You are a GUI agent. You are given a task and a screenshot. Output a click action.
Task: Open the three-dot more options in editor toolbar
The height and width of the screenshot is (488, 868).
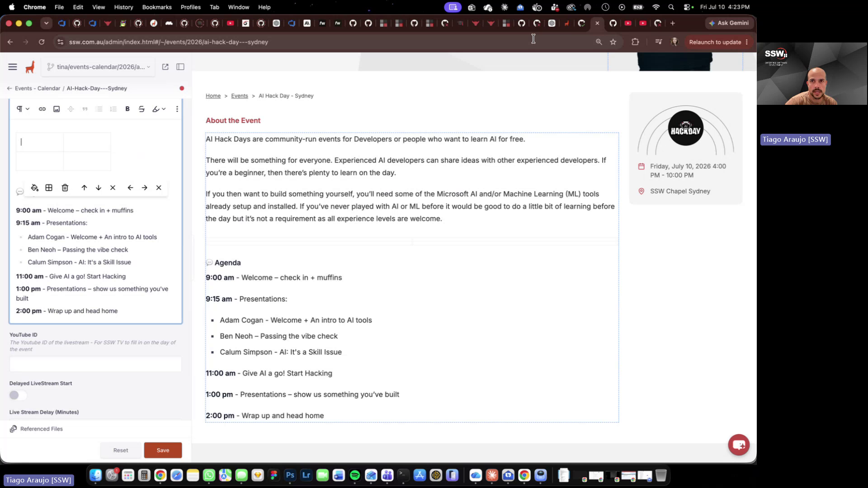[177, 109]
